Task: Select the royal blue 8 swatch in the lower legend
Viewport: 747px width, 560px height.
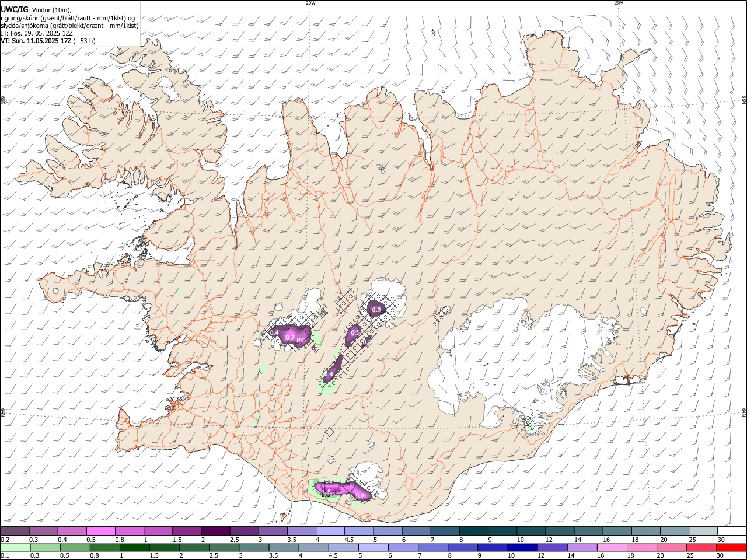Action: click(463, 547)
